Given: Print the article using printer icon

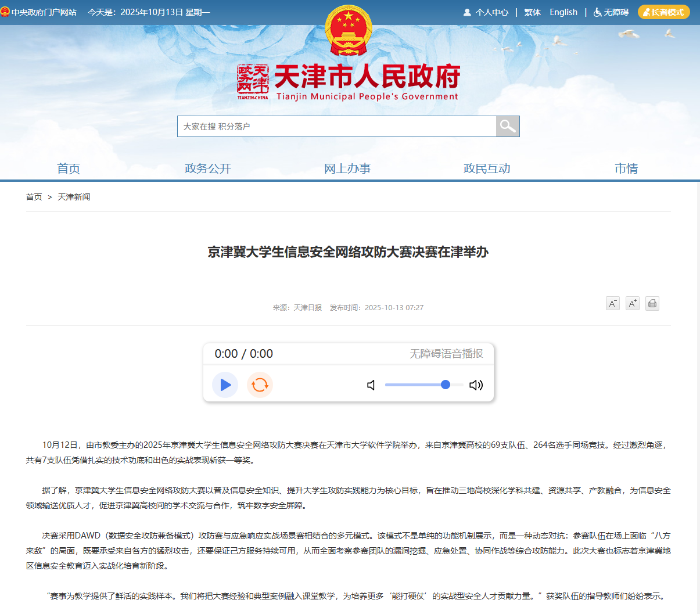Looking at the screenshot, I should tap(652, 303).
